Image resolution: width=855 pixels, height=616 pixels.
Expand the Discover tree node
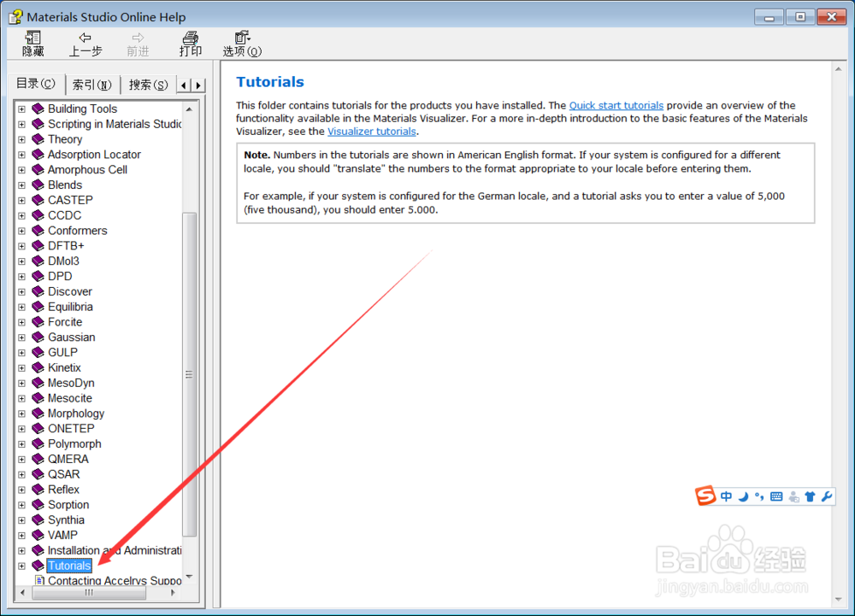pyautogui.click(x=22, y=292)
